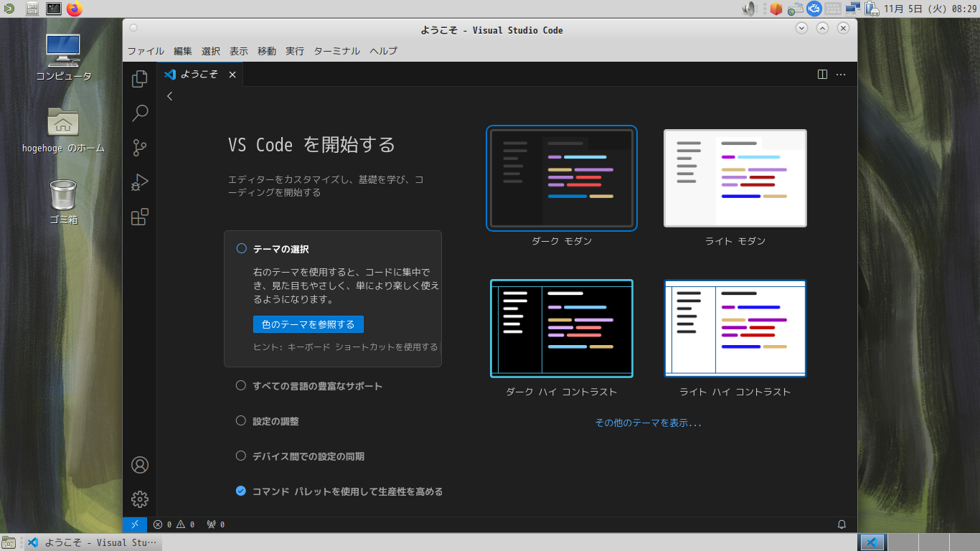Expand the コマンド パレットを使用して生産性を高める step title
The width and height of the screenshot is (980, 551).
pos(348,491)
